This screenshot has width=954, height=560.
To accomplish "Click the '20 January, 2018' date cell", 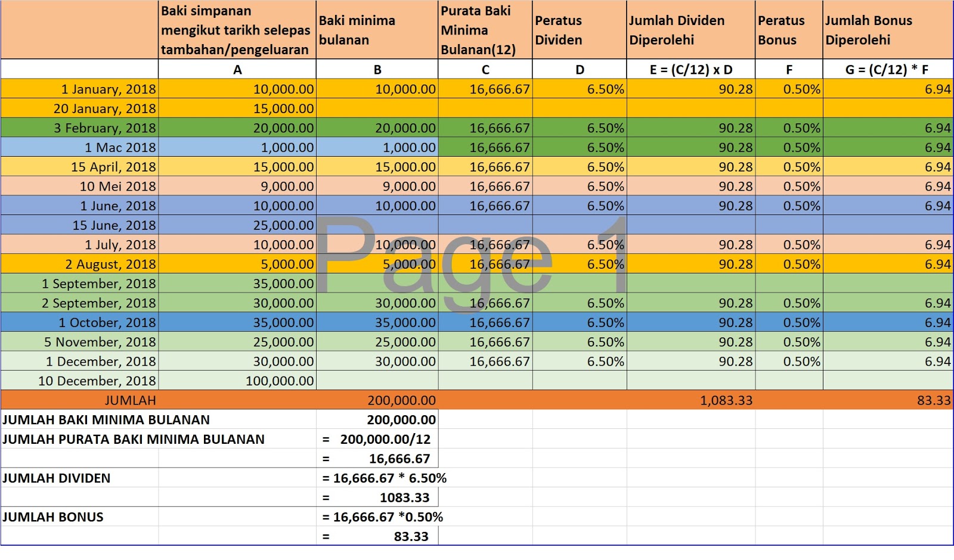I will pyautogui.click(x=79, y=108).
